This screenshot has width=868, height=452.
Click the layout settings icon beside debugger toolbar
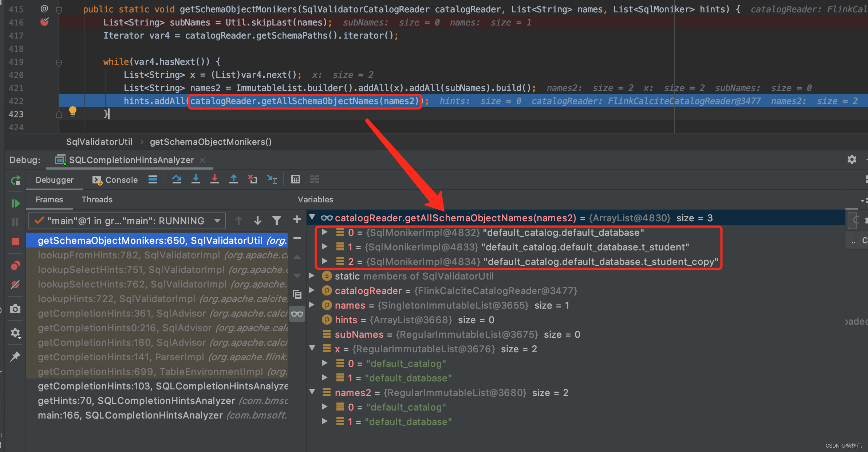point(866,179)
